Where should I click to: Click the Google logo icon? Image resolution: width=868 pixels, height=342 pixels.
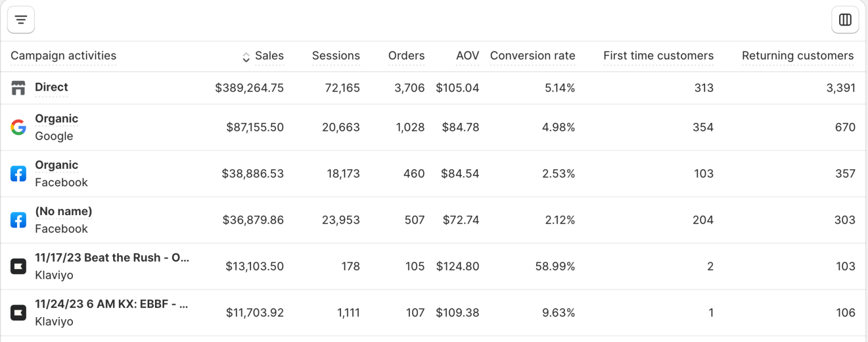19,127
